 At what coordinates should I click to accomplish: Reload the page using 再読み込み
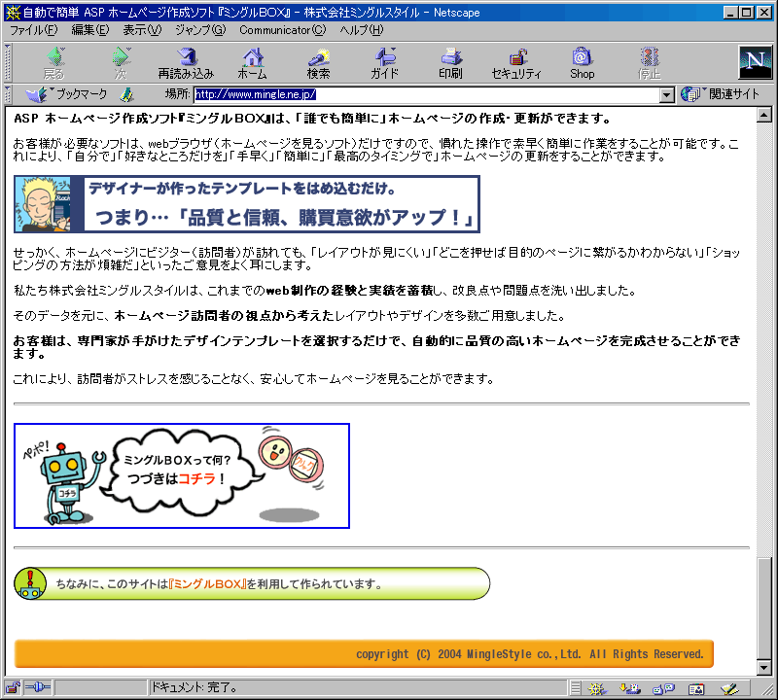[186, 63]
